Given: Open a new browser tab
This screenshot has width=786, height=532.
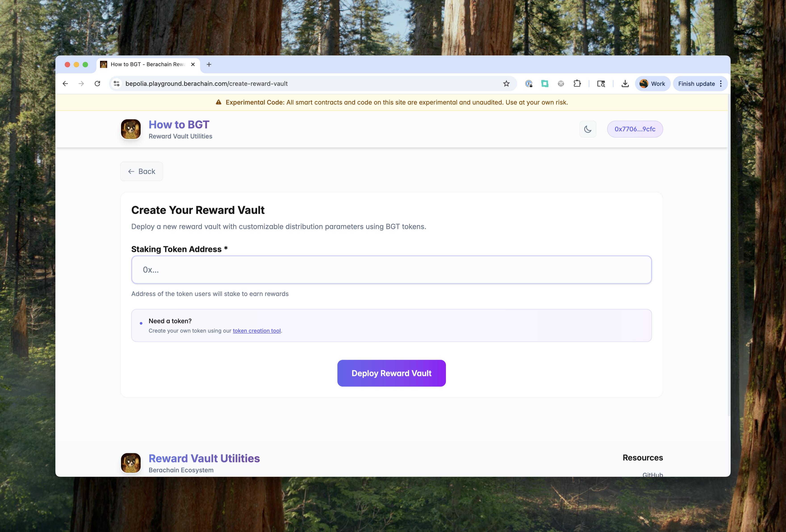Looking at the screenshot, I should click(209, 64).
